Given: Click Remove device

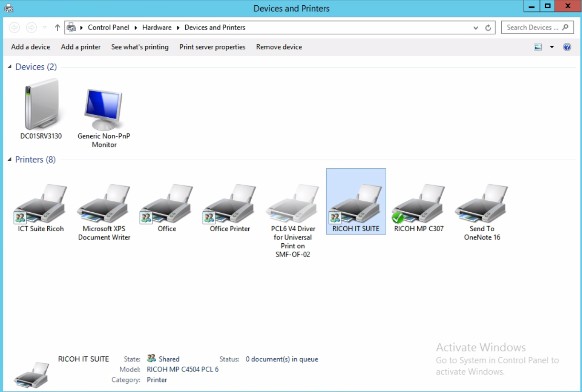Looking at the screenshot, I should point(279,47).
